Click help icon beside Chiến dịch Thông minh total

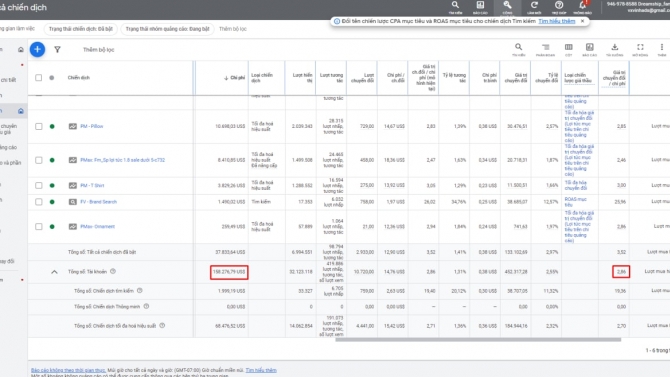[146, 306]
